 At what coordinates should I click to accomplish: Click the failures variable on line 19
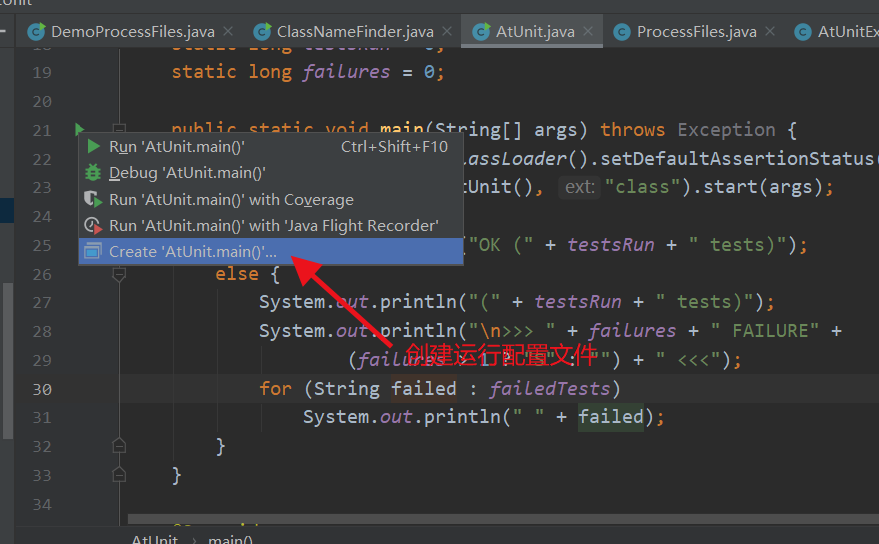(346, 72)
